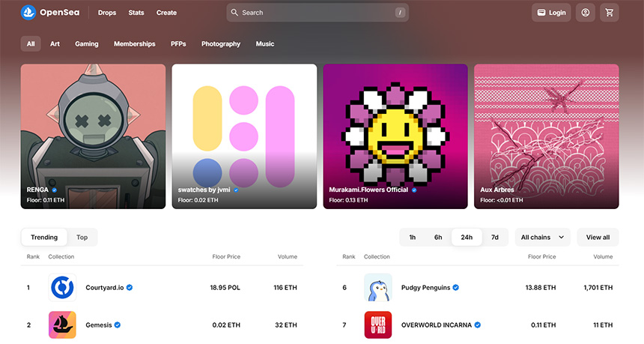Click the Gemesis collection logo
644x344 pixels.
click(x=62, y=325)
